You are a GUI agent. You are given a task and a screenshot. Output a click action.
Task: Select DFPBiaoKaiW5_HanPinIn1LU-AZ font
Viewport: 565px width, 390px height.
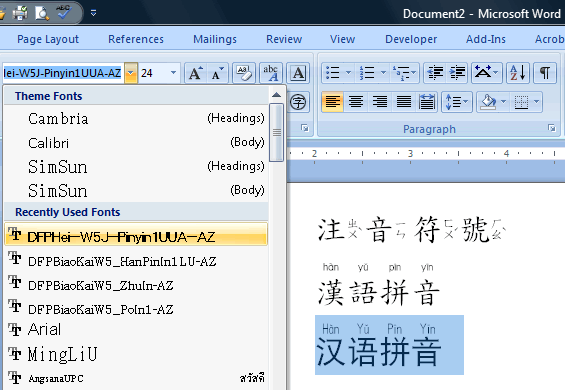coord(136,261)
